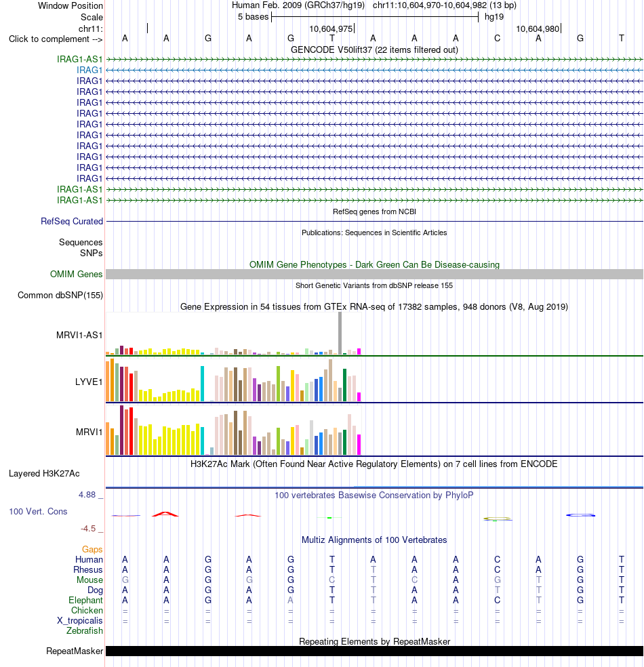Open the GENCODE V50lift37 track title
Screen dimensions: 644x667
pyautogui.click(x=374, y=49)
